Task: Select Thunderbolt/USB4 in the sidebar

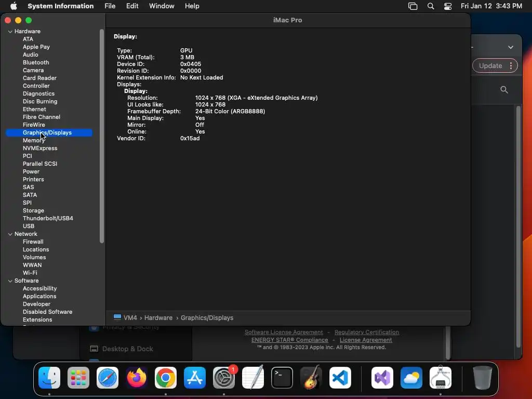Action: coord(48,218)
